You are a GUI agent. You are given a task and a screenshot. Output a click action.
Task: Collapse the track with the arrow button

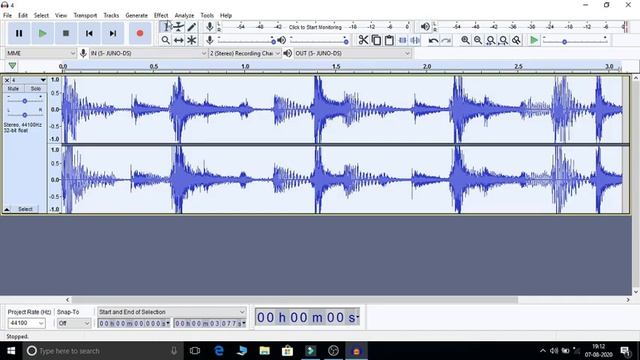pos(7,209)
